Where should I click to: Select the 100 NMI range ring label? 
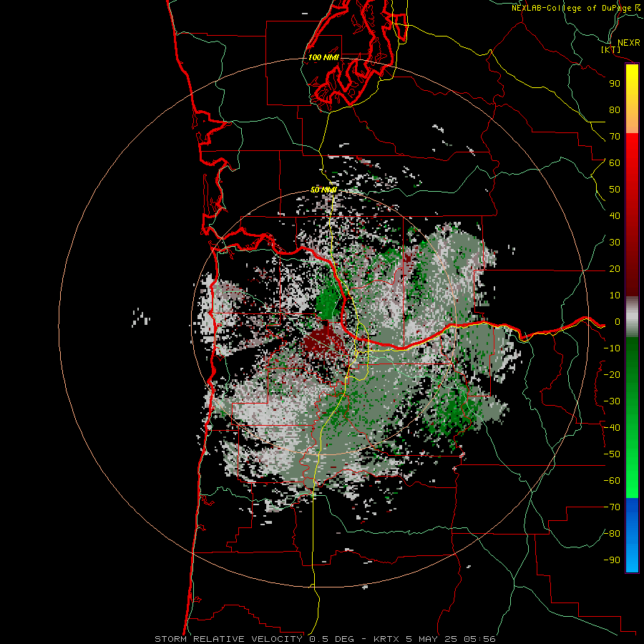coord(323,57)
